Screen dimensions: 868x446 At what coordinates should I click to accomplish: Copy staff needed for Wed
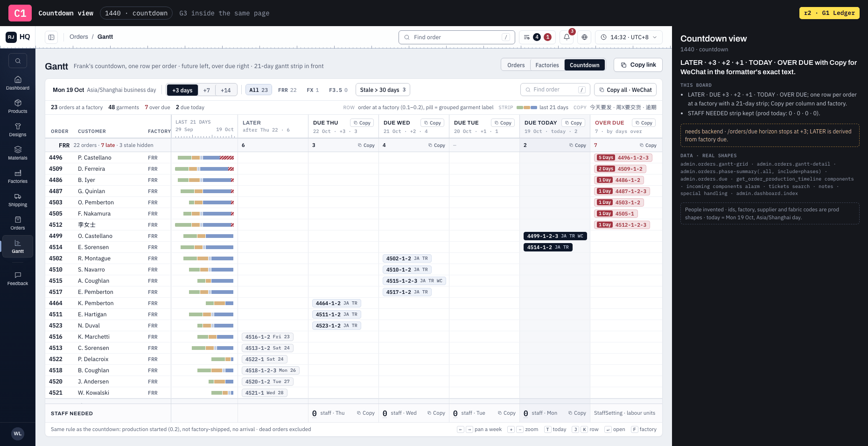pos(436,413)
